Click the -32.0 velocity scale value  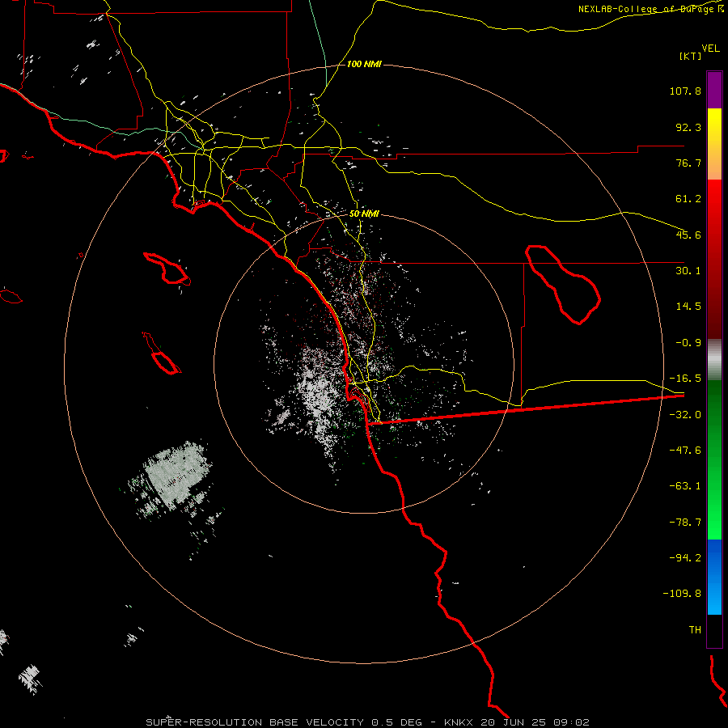tap(685, 415)
